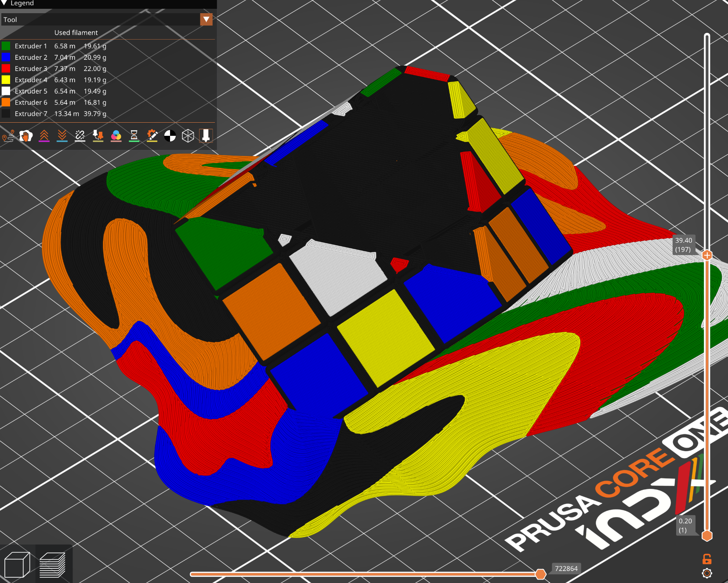Toggle Shells wireframe cube icon
The image size is (728, 583).
(x=188, y=136)
